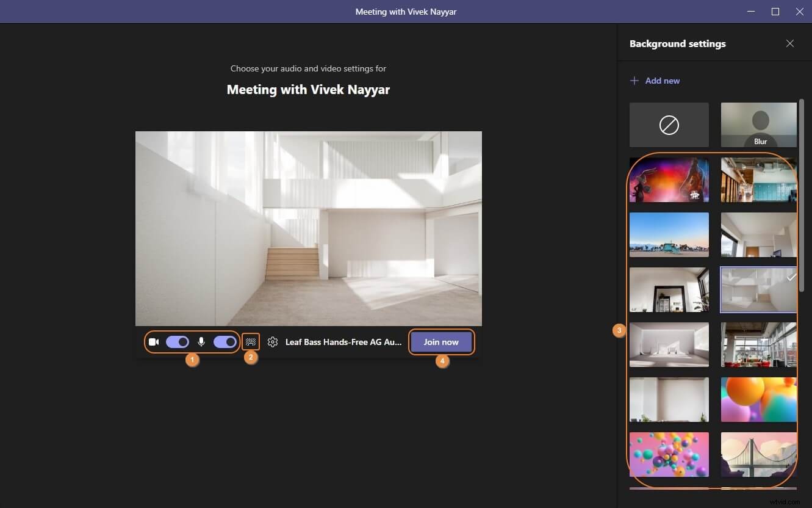Select the Leaf Bass Hands-Free AG audio device
812x508 pixels.
click(343, 342)
